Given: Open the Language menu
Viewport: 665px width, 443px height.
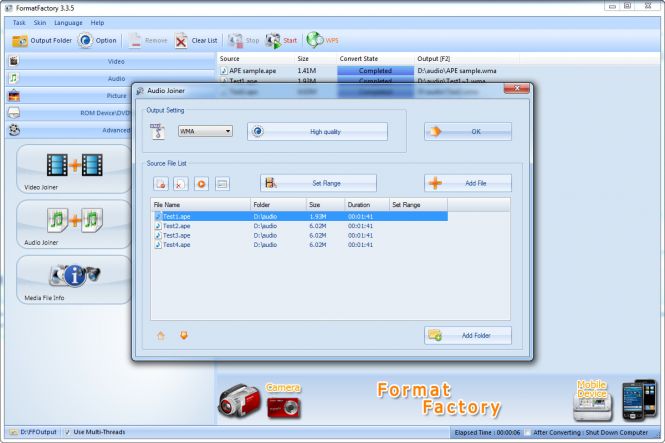Looking at the screenshot, I should coord(68,22).
